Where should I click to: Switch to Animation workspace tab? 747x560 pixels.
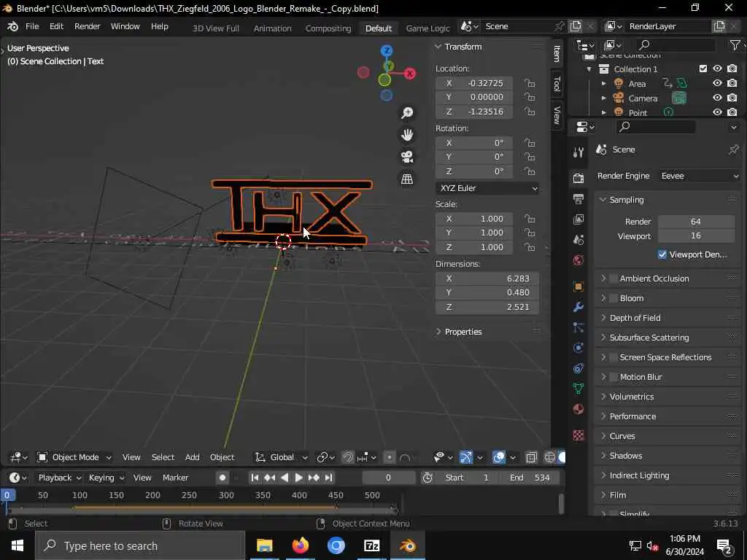(x=272, y=28)
